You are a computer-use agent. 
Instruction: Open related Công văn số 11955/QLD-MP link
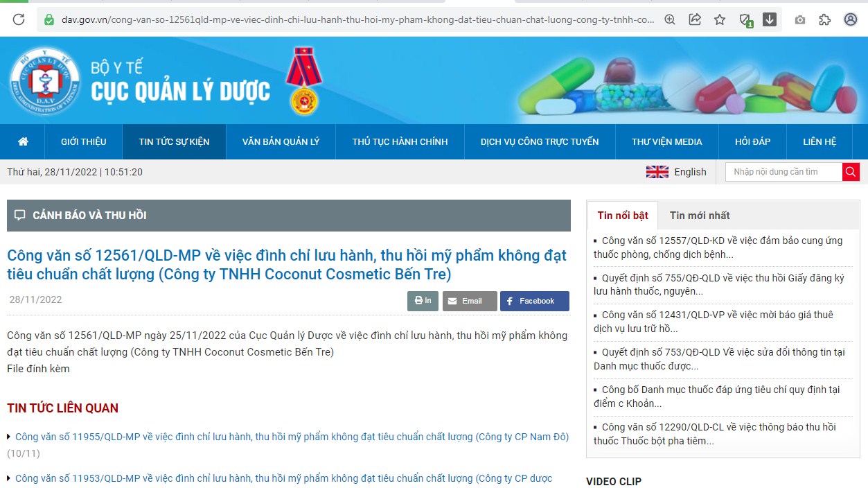click(292, 437)
